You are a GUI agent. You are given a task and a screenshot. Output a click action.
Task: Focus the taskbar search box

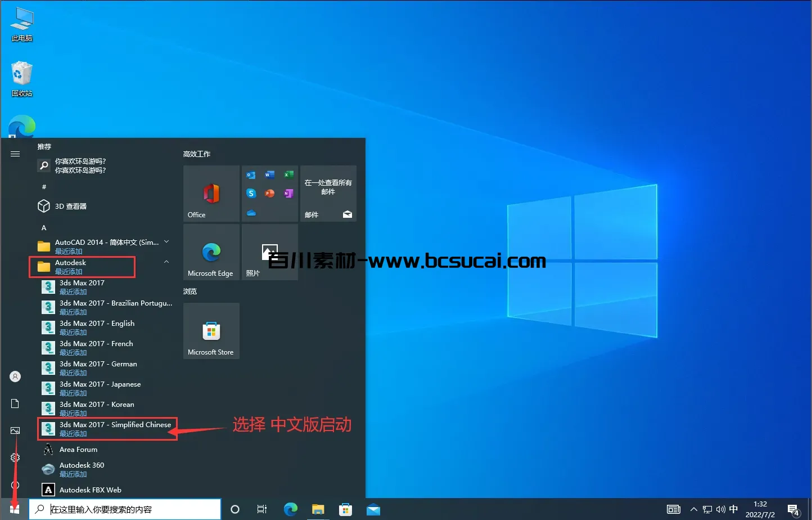click(125, 509)
